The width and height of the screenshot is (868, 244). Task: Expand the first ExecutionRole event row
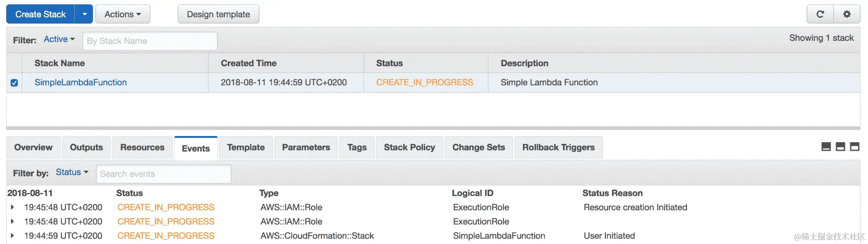click(x=12, y=207)
